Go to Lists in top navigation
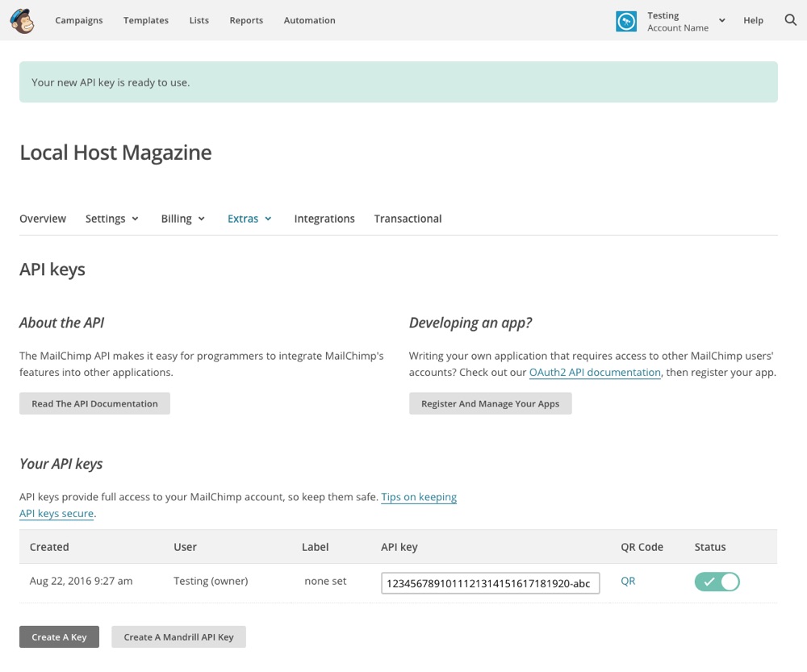807x672 pixels. click(199, 20)
